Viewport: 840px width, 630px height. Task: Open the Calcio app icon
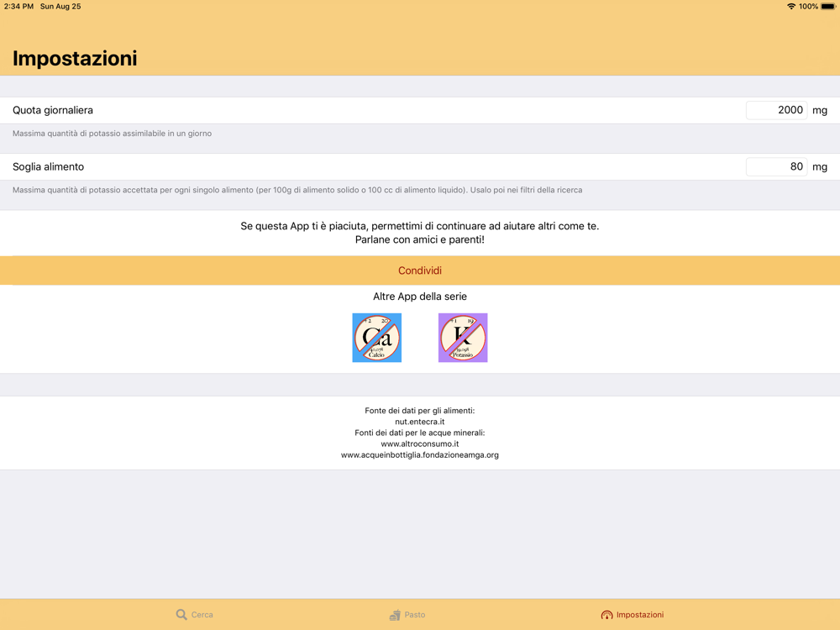[376, 338]
